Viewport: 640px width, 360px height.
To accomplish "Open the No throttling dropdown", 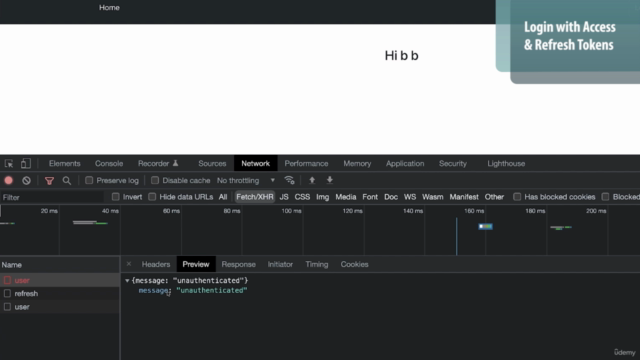I will (246, 180).
